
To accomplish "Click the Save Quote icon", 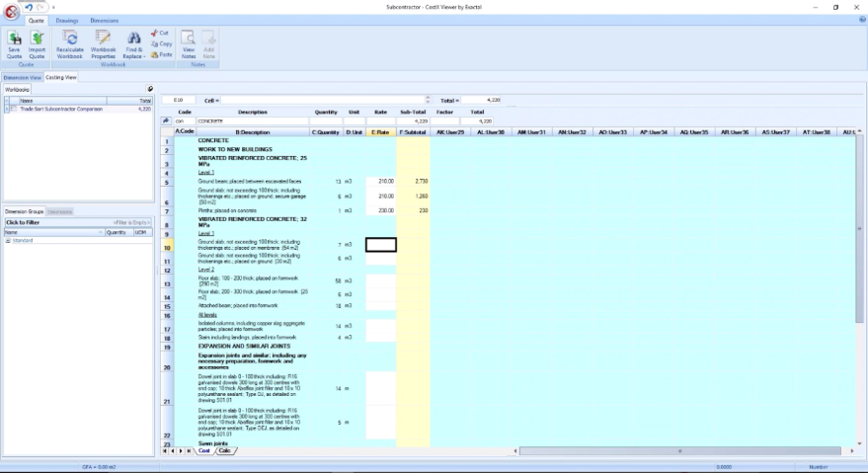I will (x=15, y=38).
